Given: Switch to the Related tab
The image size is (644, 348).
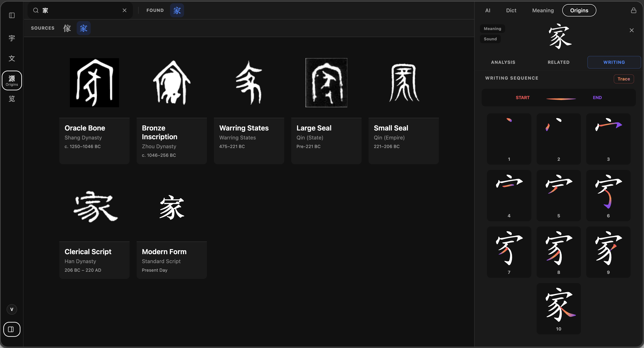Looking at the screenshot, I should pyautogui.click(x=559, y=62).
